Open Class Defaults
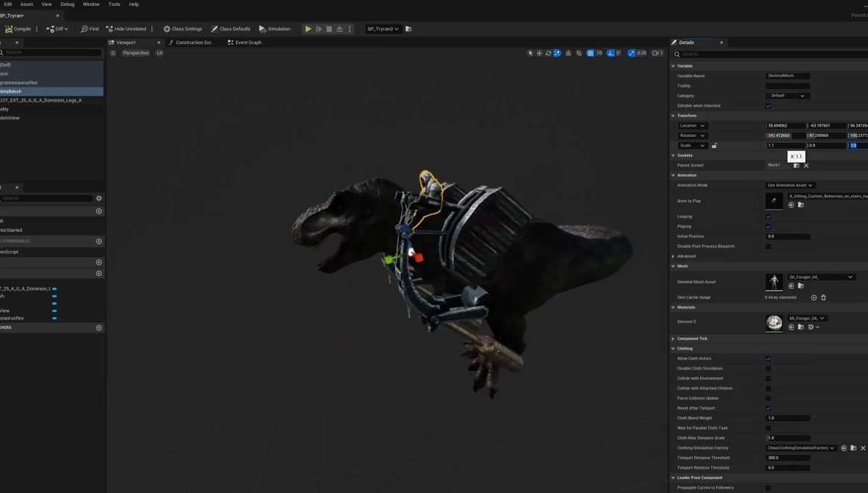Screen dimensions: 868x493 click(x=231, y=29)
